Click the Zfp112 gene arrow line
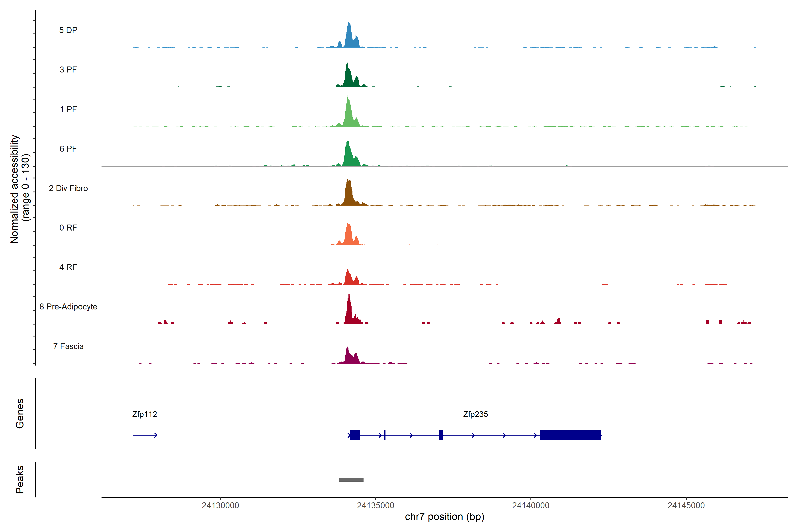 145,435
